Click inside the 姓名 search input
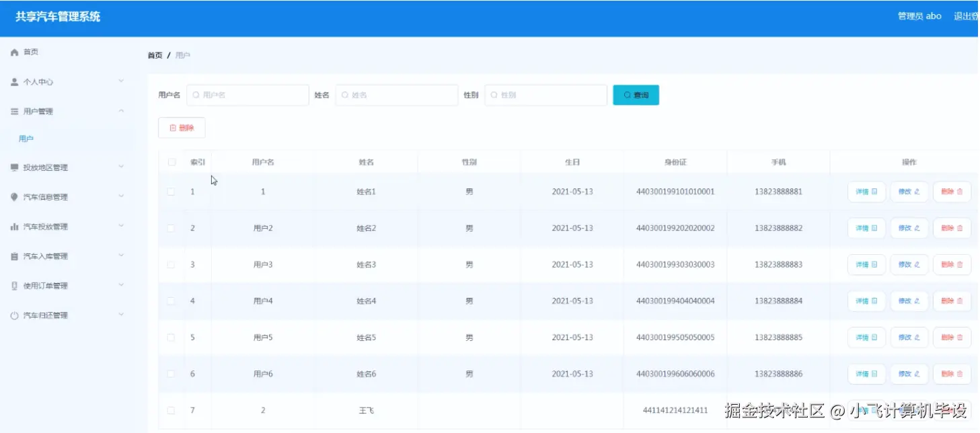 tap(397, 95)
